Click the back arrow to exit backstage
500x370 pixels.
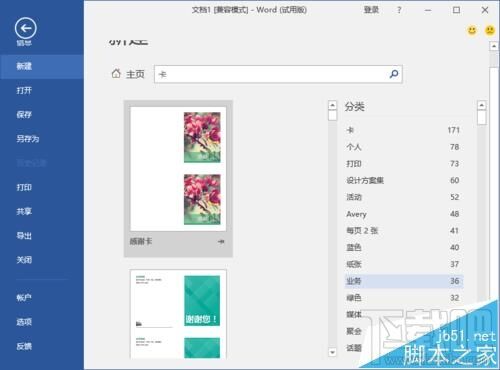[26, 28]
